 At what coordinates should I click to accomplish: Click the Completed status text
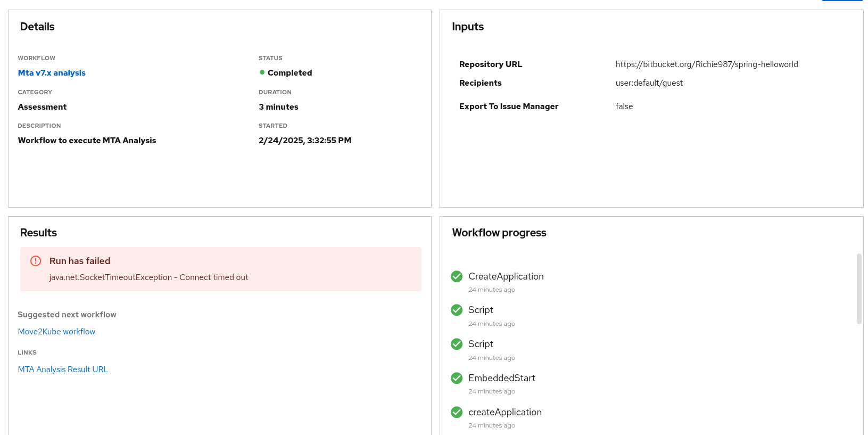point(290,73)
